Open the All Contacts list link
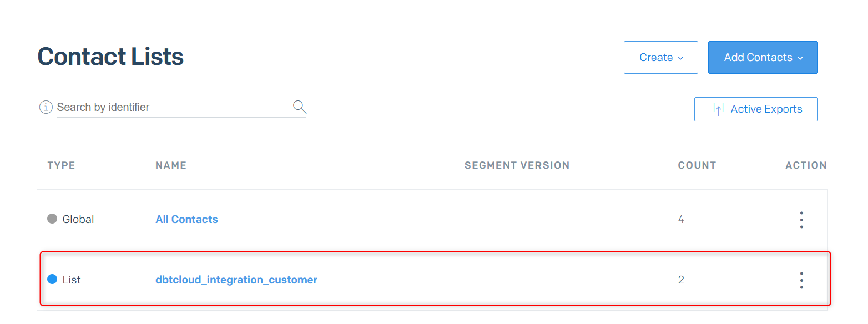This screenshot has height=324, width=868. click(186, 219)
